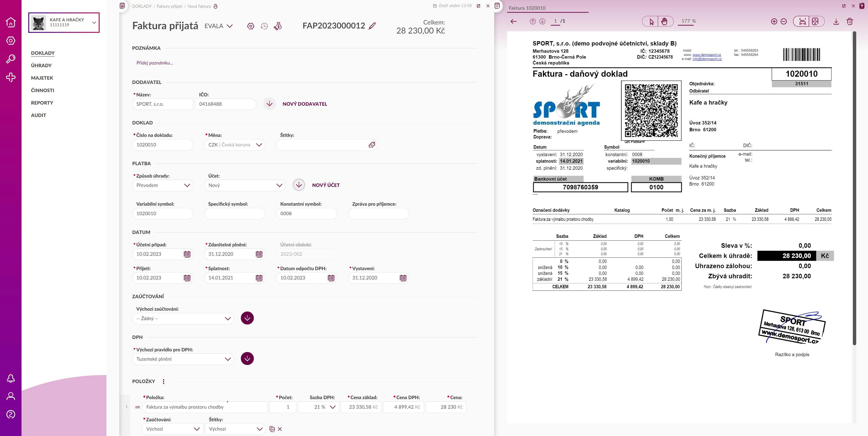Go back arrow in PDF viewer

click(513, 21)
